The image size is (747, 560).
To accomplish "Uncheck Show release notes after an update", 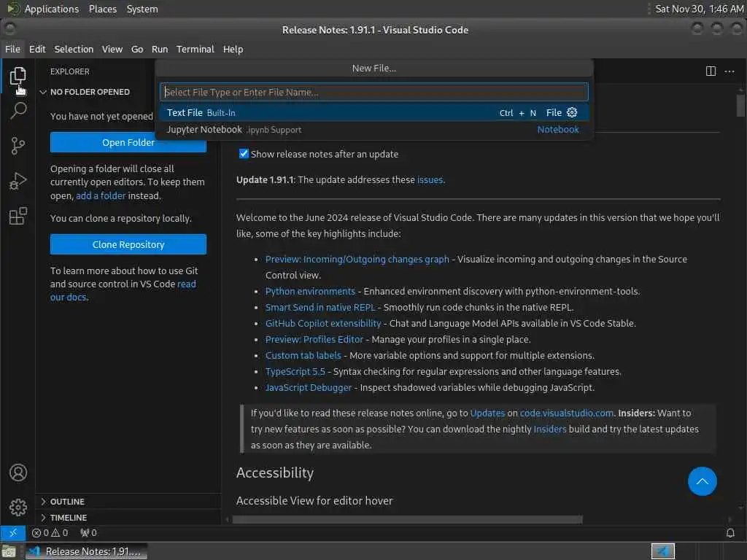I will click(244, 154).
